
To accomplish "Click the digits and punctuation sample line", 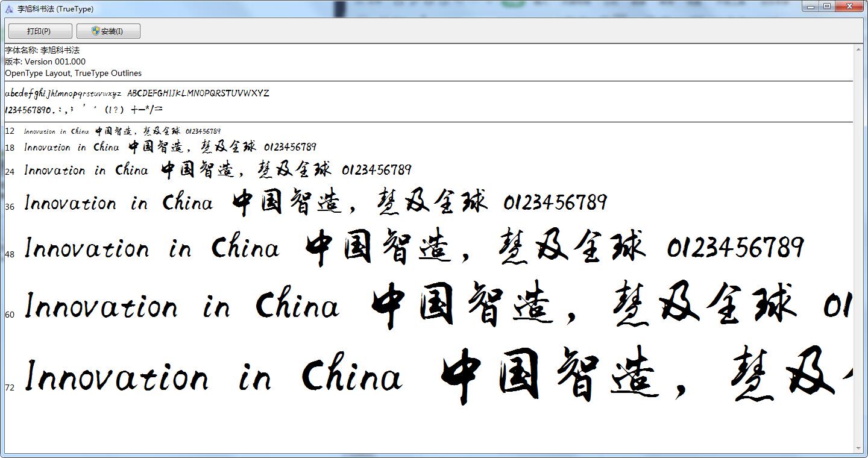I will point(84,110).
